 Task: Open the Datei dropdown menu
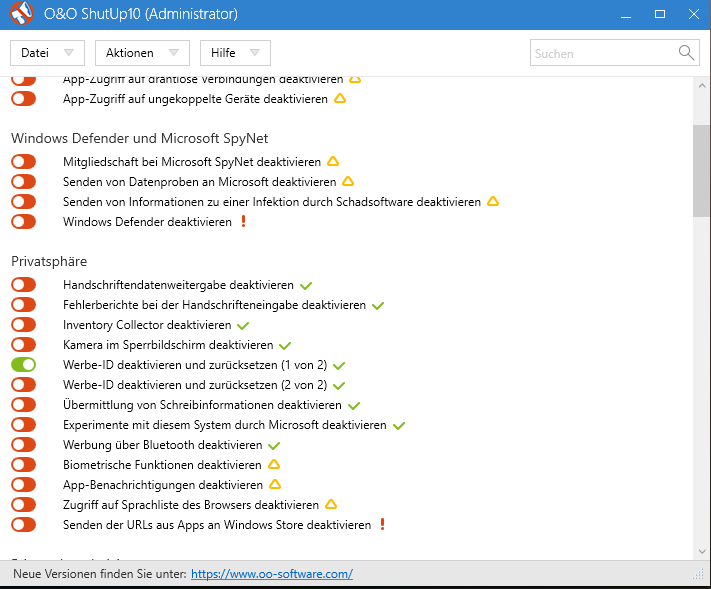[x=47, y=53]
